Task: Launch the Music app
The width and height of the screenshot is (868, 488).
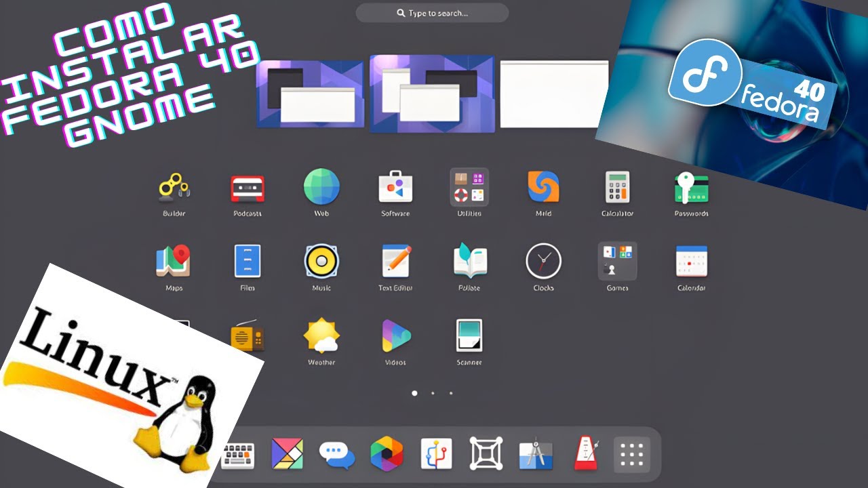Action: [x=321, y=261]
